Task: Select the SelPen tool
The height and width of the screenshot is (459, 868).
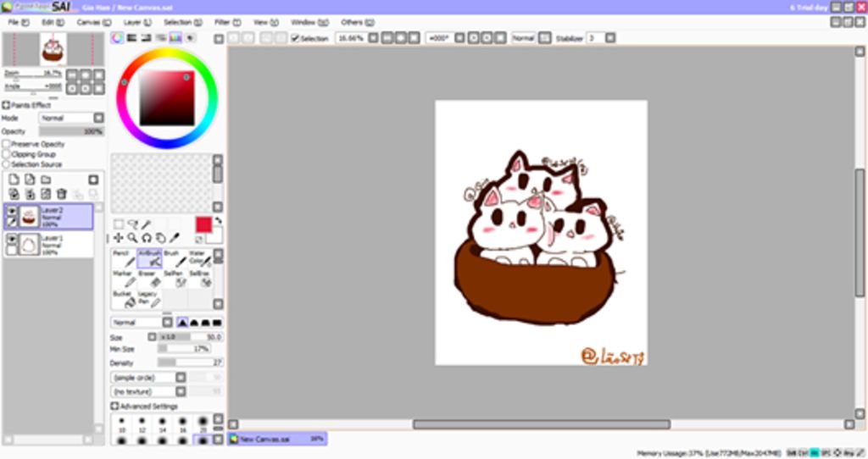Action: tap(175, 279)
